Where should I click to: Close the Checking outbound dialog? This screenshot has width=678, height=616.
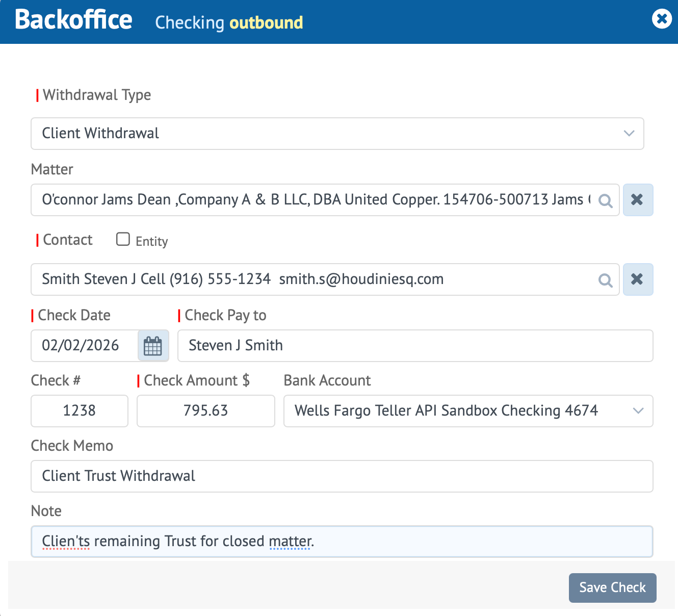tap(662, 19)
